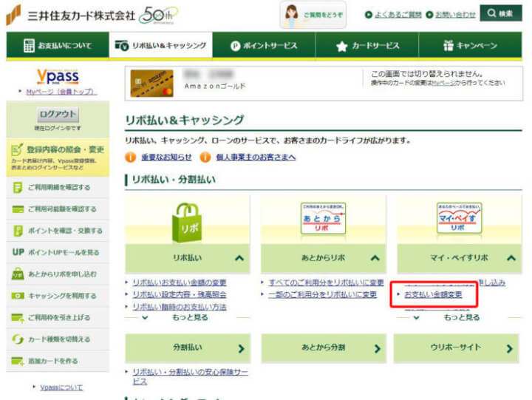The image size is (532, 400).
Task: Open 重要なお知らせ link
Action: click(166, 157)
